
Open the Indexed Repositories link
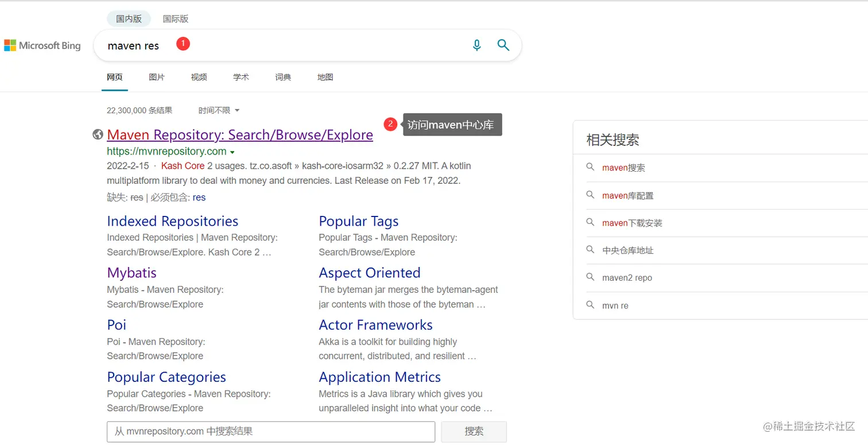173,221
